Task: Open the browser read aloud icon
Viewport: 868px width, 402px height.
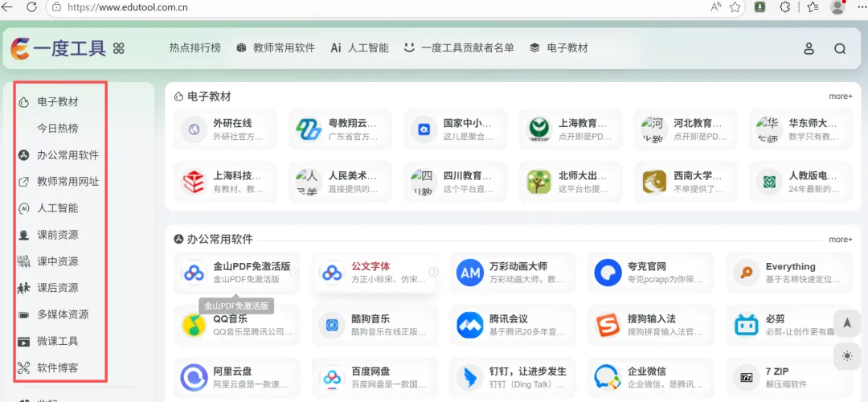Action: click(716, 7)
